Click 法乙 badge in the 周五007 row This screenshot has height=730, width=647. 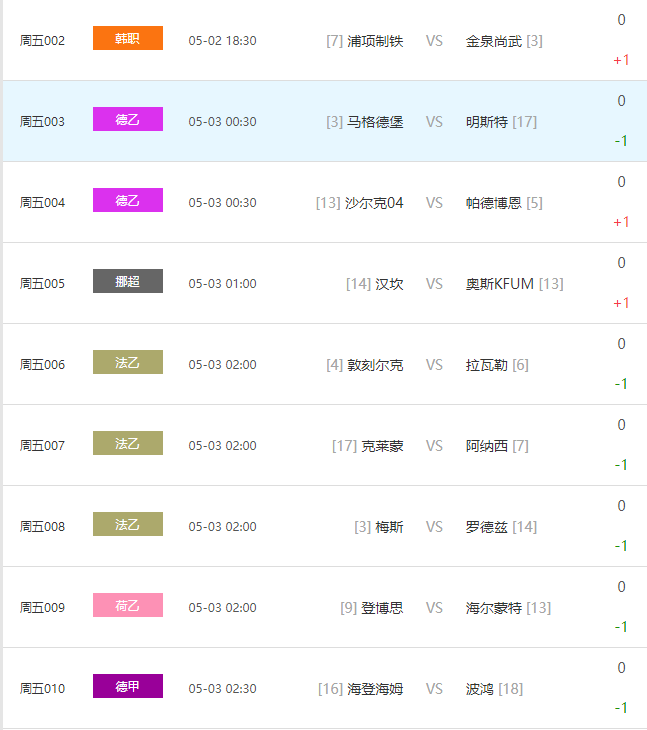pos(127,444)
